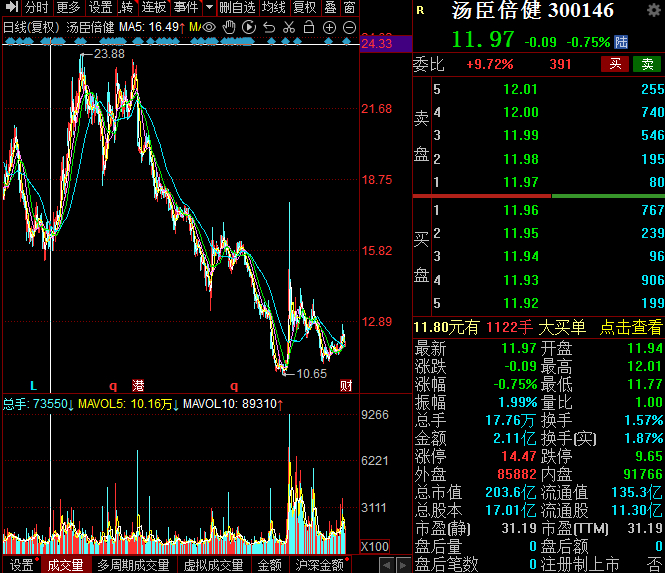Open 设置 tab in the indicator bar
The image size is (665, 573).
[21, 565]
